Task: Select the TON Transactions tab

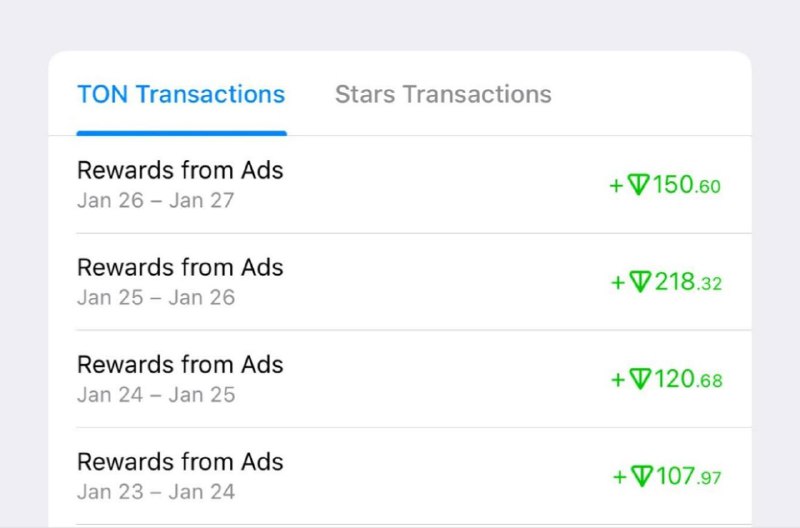Action: point(181,95)
